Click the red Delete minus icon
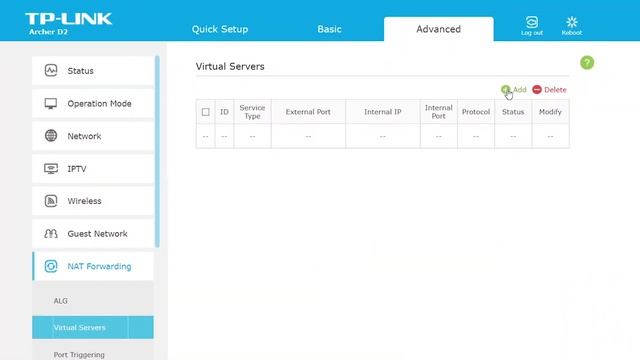This screenshot has width=640, height=360. tap(537, 89)
